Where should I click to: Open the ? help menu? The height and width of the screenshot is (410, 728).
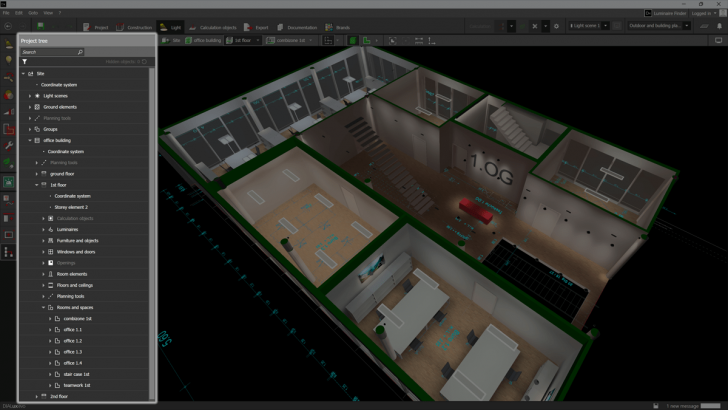(60, 13)
